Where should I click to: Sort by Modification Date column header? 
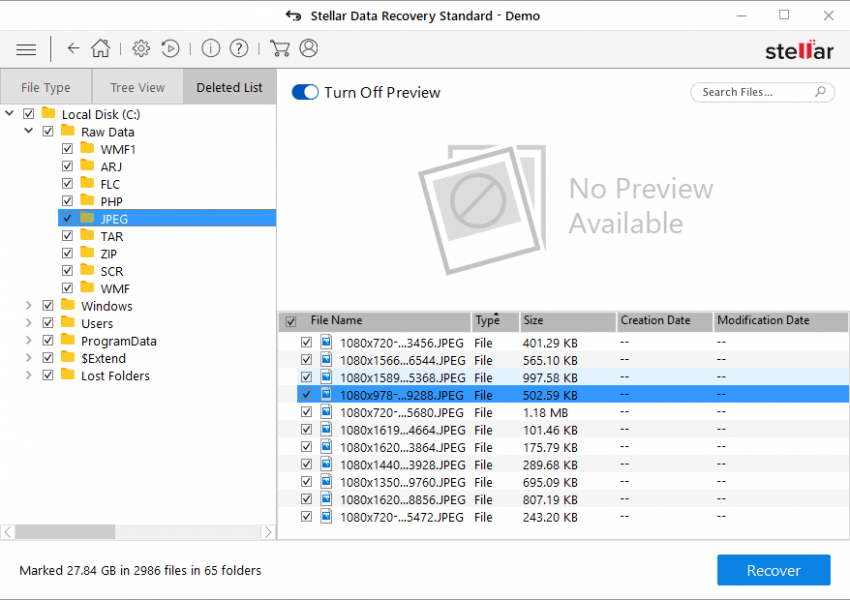781,321
